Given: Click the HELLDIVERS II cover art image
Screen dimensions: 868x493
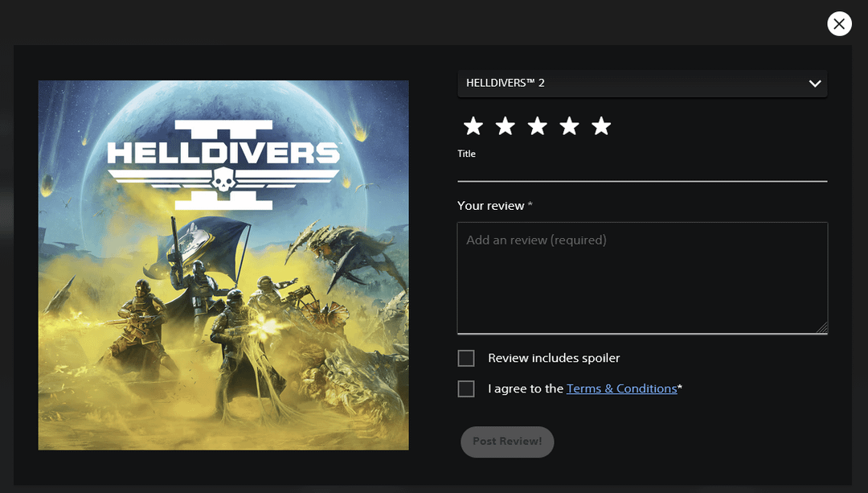Looking at the screenshot, I should (x=223, y=265).
